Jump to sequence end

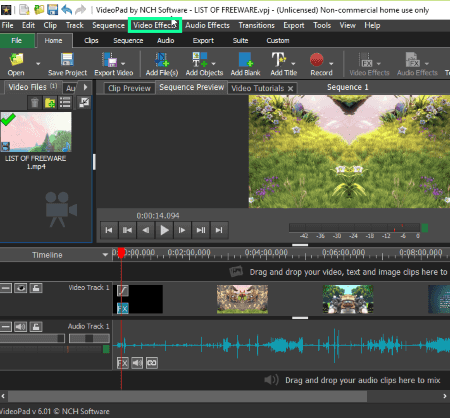click(x=219, y=230)
